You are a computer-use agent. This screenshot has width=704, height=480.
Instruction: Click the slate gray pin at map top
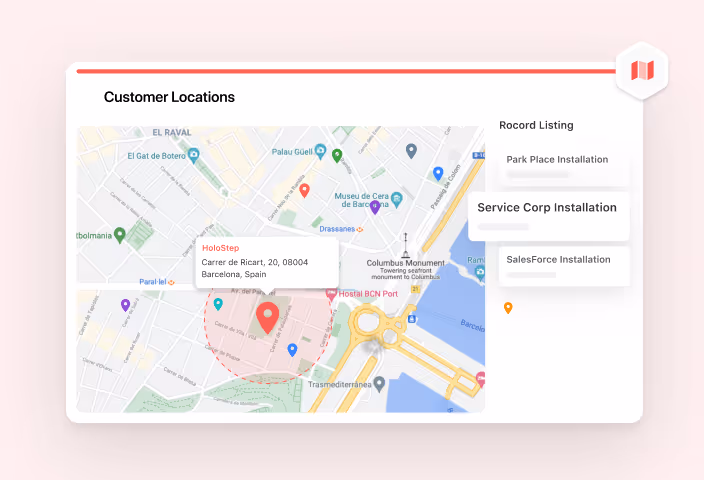coord(411,151)
